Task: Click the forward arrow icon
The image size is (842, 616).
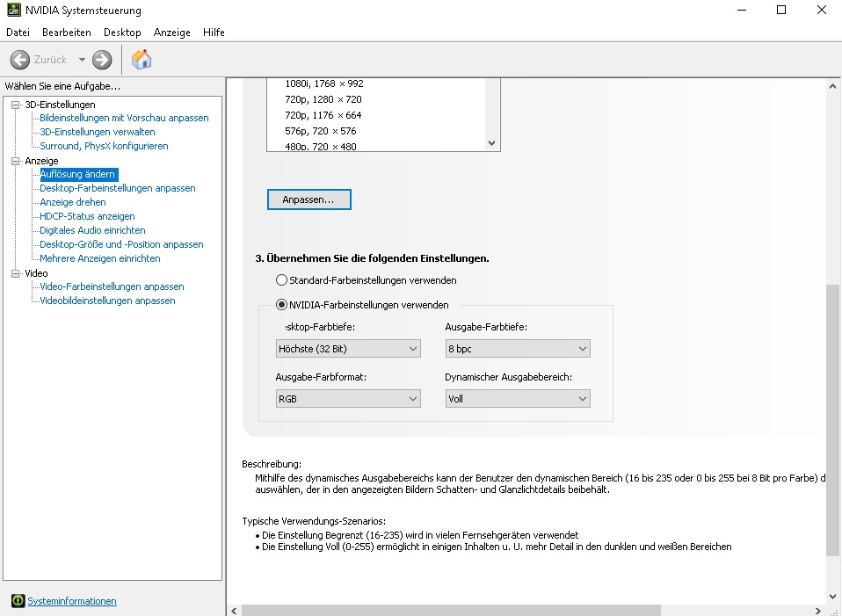Action: tap(102, 60)
